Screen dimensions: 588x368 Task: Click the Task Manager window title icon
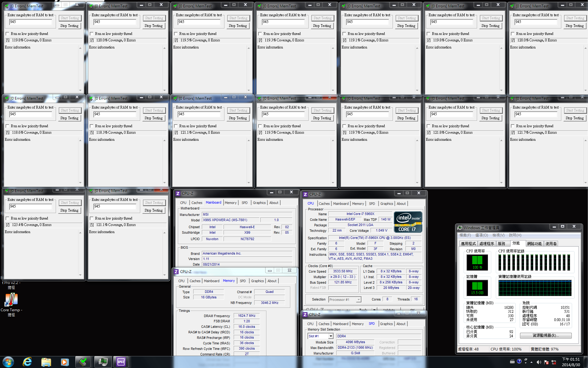tap(460, 228)
